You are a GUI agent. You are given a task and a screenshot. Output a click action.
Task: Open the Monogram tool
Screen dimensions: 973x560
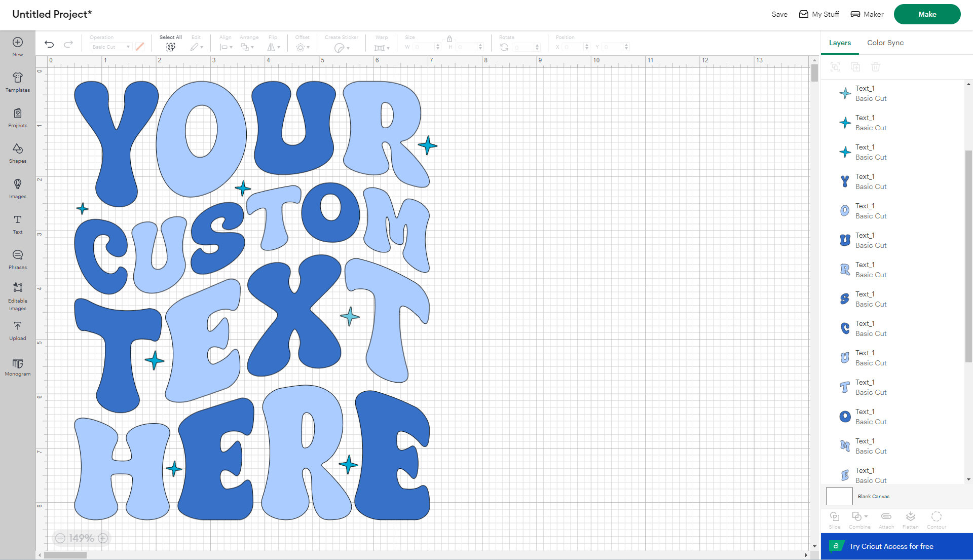pos(17,367)
